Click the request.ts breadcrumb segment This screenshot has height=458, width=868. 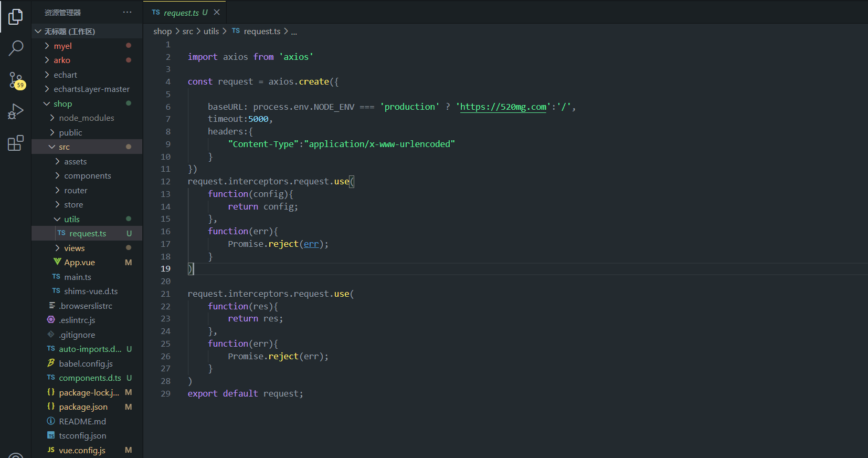point(256,32)
